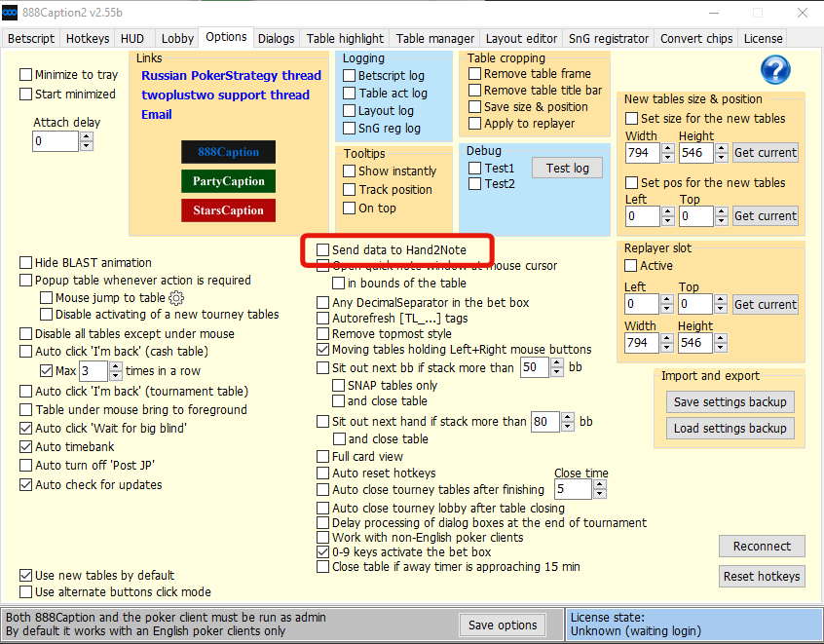The image size is (824, 644).
Task: Open the twoplustwo support thread link
Action: (225, 95)
